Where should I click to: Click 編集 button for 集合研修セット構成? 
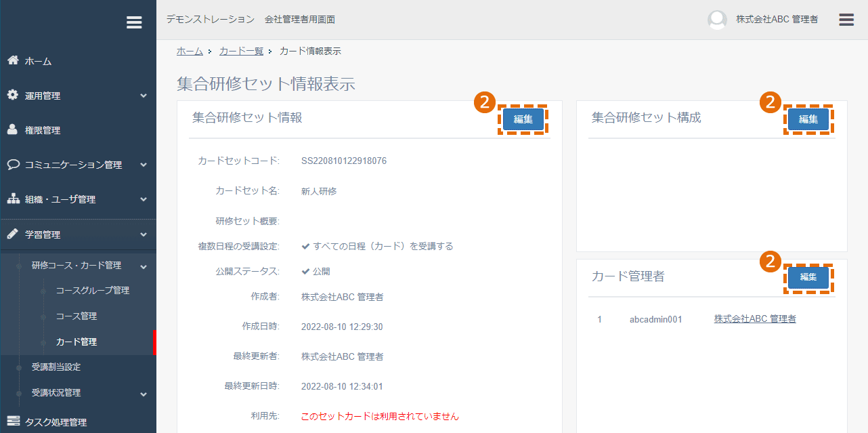[808, 119]
